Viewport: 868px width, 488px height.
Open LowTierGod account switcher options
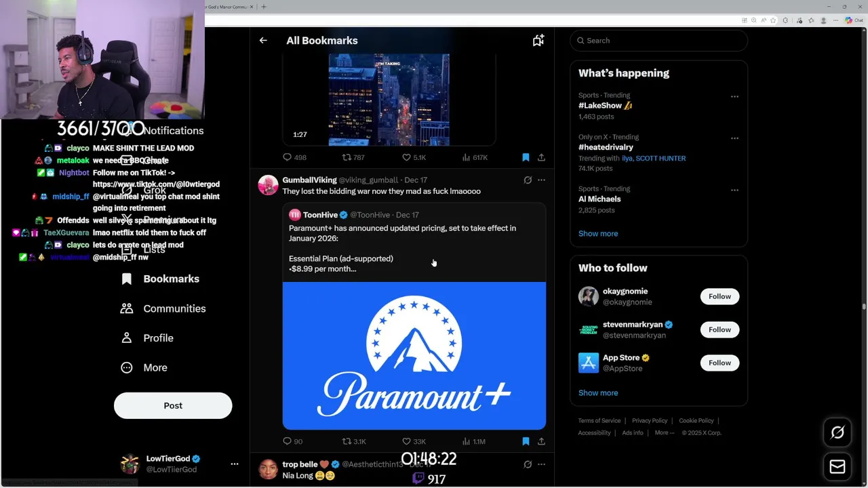click(x=234, y=464)
